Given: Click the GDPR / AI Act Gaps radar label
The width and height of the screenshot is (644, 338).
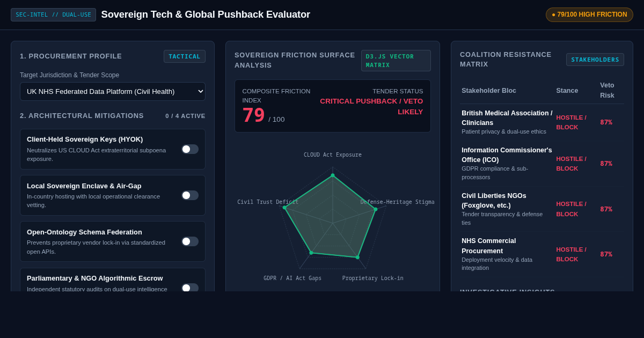Looking at the screenshot, I should [292, 278].
